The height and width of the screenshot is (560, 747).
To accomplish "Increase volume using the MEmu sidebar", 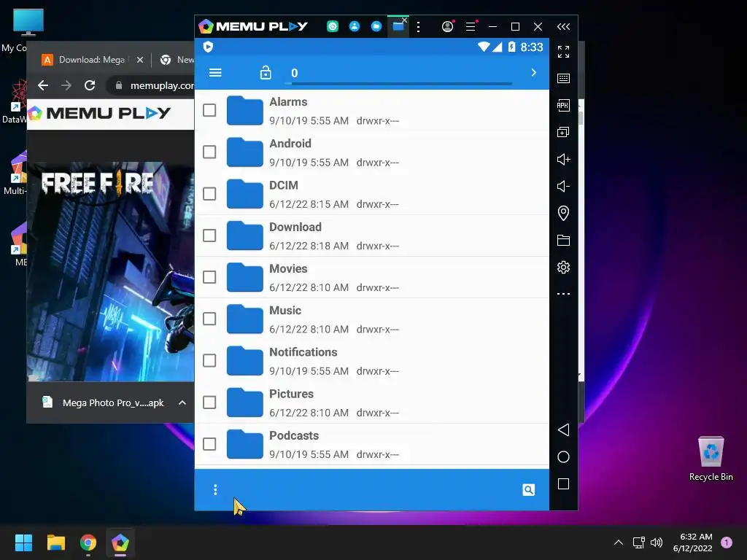I will pos(563,159).
